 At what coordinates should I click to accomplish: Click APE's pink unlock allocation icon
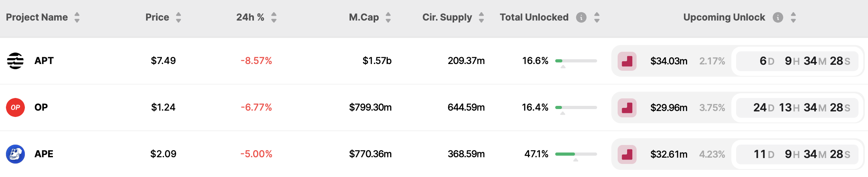627,154
